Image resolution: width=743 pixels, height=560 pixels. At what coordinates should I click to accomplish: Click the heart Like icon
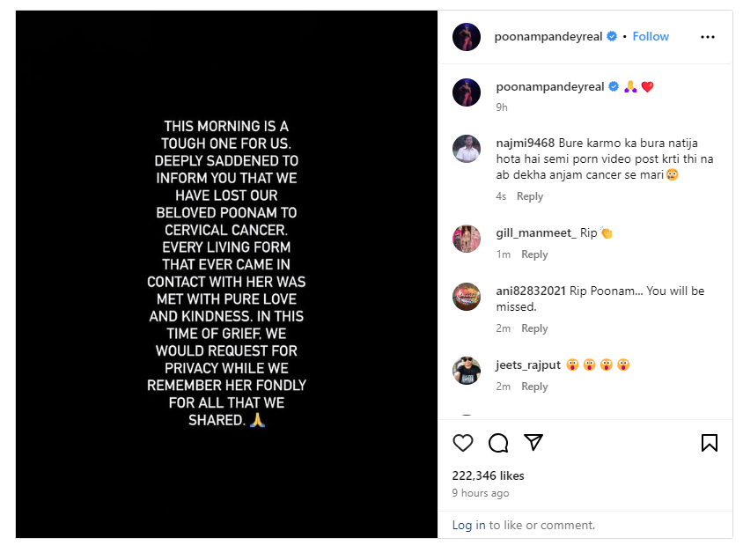point(463,442)
